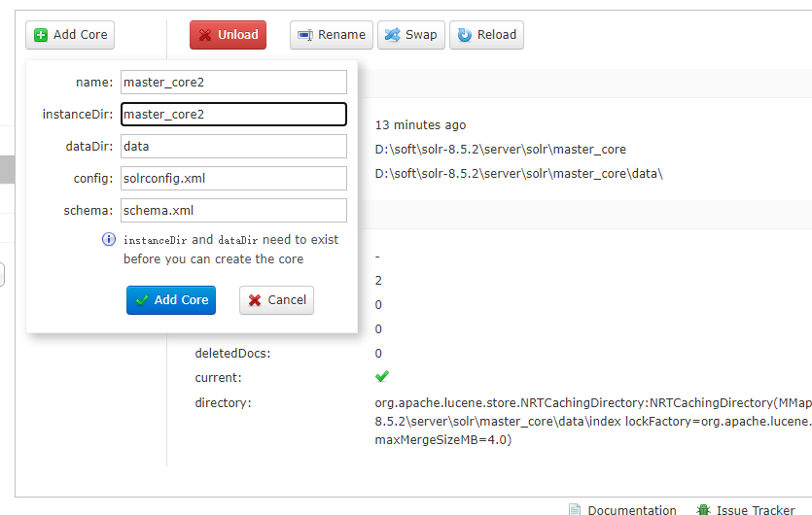Click the blue info icon beside instanceDir note

(110, 240)
